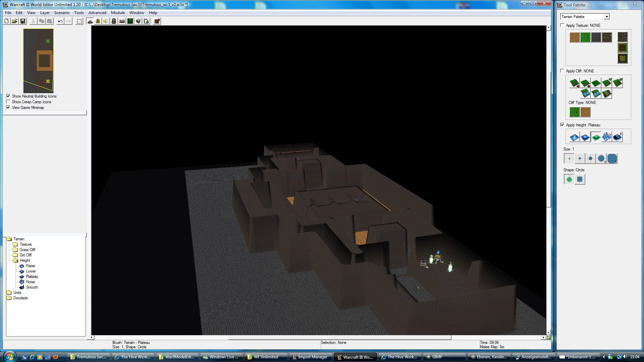Enable Show Creep Camp Icons checkbox
The image size is (644, 362).
tap(8, 102)
